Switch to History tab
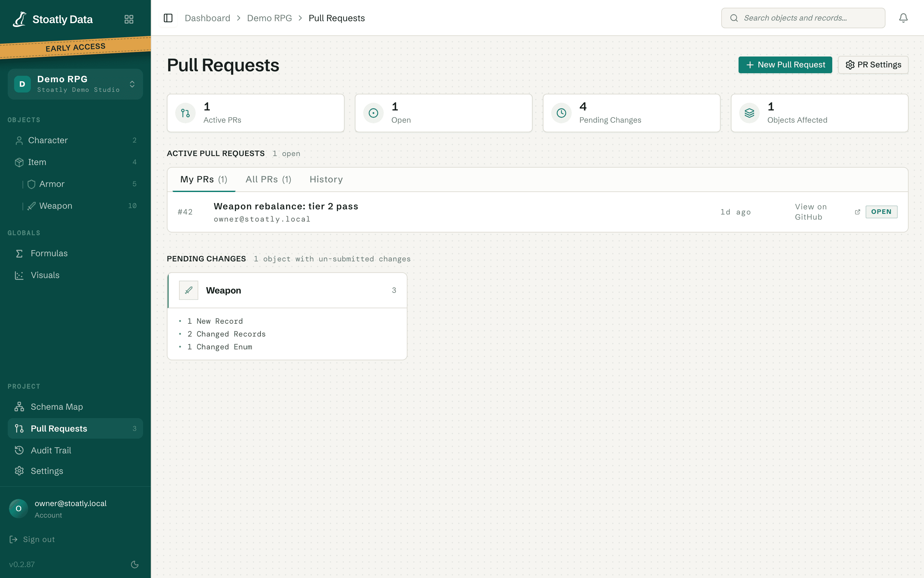Image resolution: width=924 pixels, height=578 pixels. tap(326, 179)
